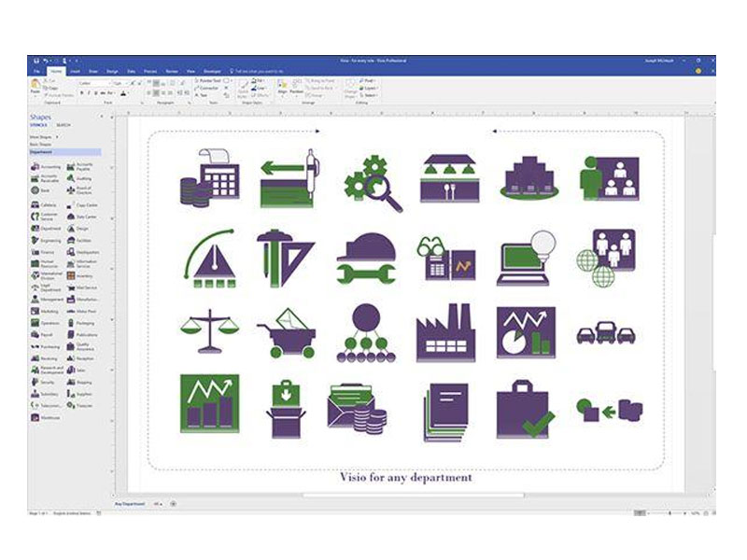Click the horizontal scrollbar below the canvas

(413, 496)
